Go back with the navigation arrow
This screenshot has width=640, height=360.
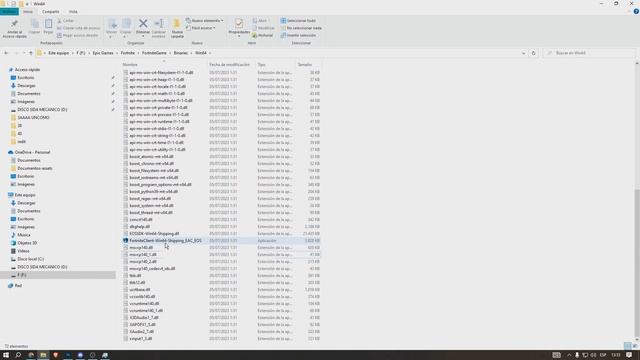click(6, 53)
